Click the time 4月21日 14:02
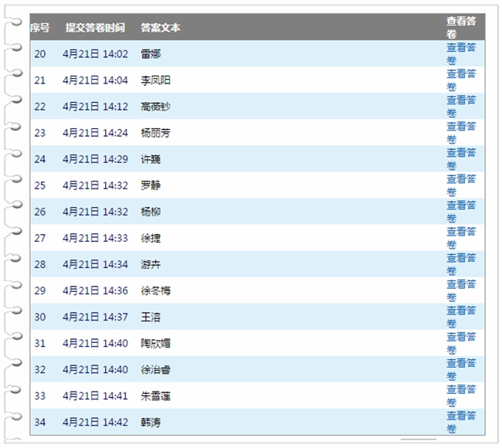The width and height of the screenshot is (502, 448). [96, 54]
